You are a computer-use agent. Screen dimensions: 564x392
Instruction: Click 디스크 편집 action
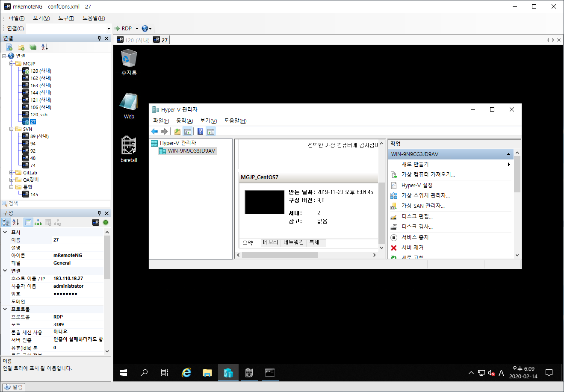pyautogui.click(x=417, y=216)
